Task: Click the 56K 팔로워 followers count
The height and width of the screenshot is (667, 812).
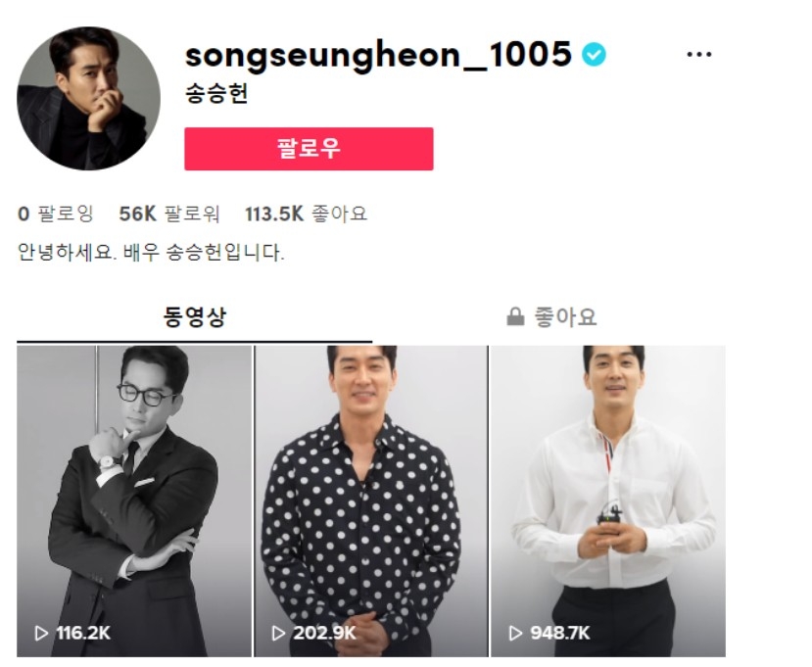Action: click(x=169, y=214)
